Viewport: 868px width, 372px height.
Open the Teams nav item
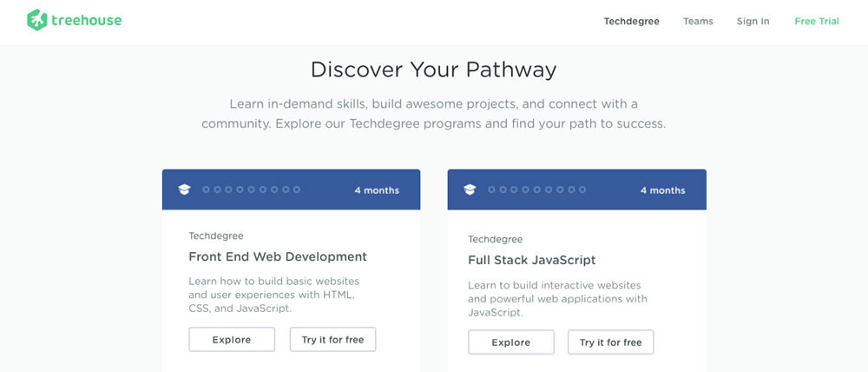(698, 22)
